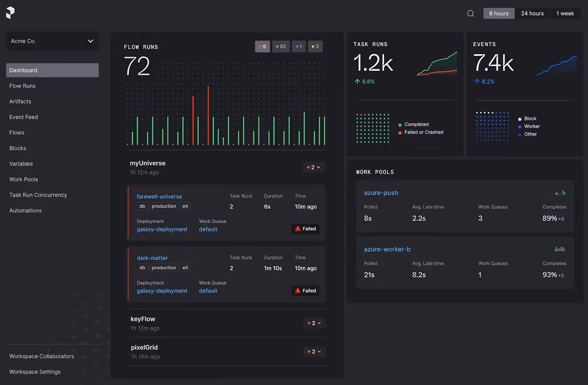
Task: Select the etl tag on dark-matter
Action: (185, 268)
